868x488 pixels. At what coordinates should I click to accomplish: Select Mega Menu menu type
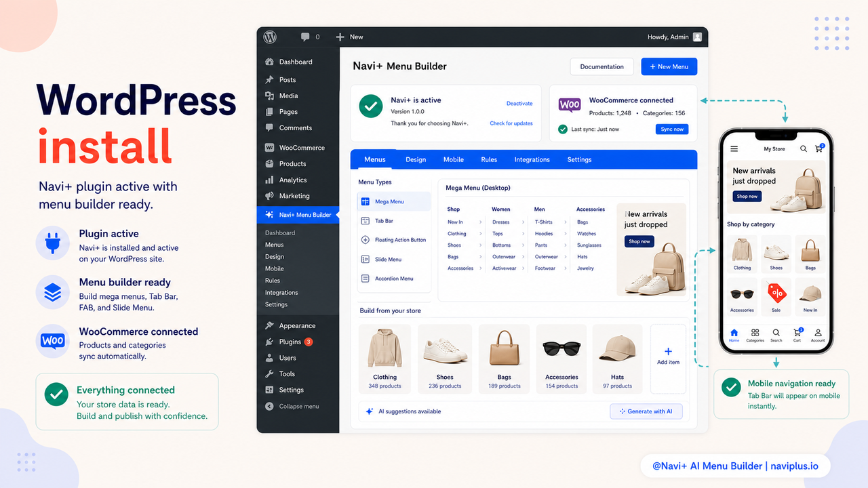tap(394, 201)
